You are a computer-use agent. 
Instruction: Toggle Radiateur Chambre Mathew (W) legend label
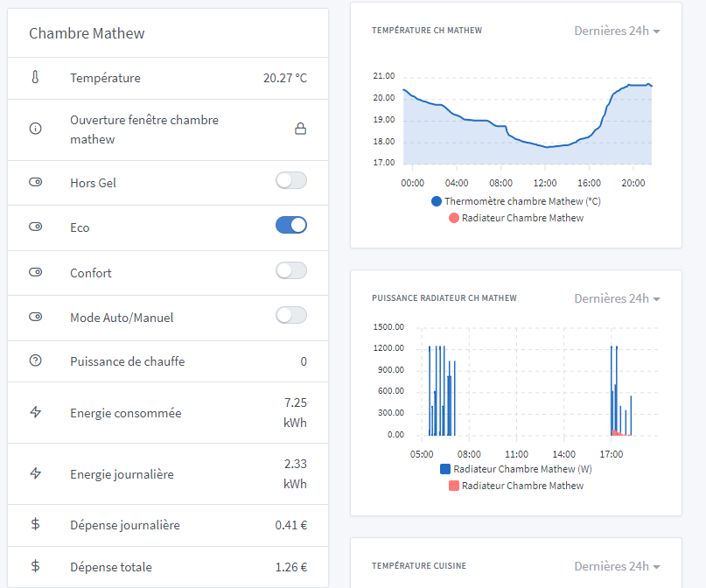[x=522, y=469]
